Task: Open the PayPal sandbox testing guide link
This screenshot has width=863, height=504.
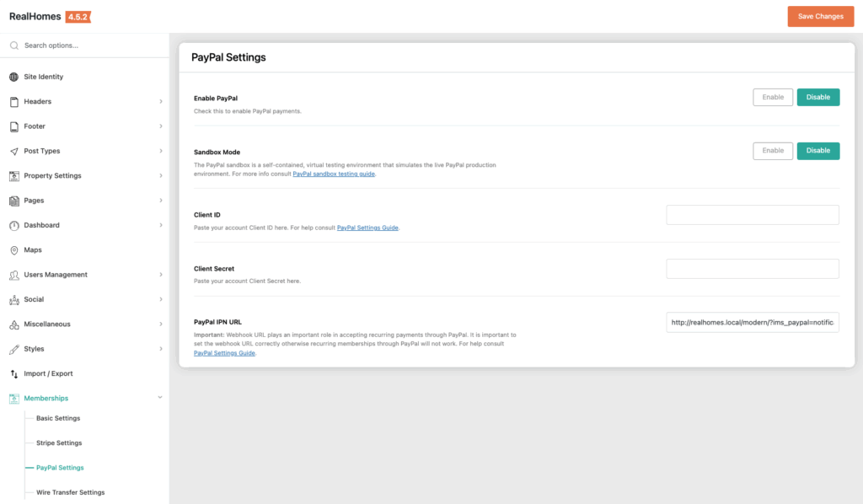Action: coord(334,174)
